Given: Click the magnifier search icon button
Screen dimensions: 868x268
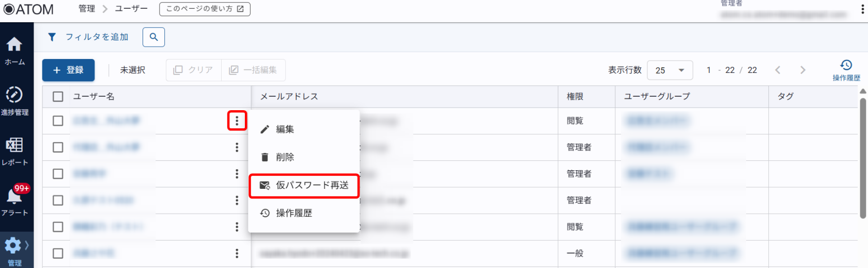Looking at the screenshot, I should coord(153,37).
